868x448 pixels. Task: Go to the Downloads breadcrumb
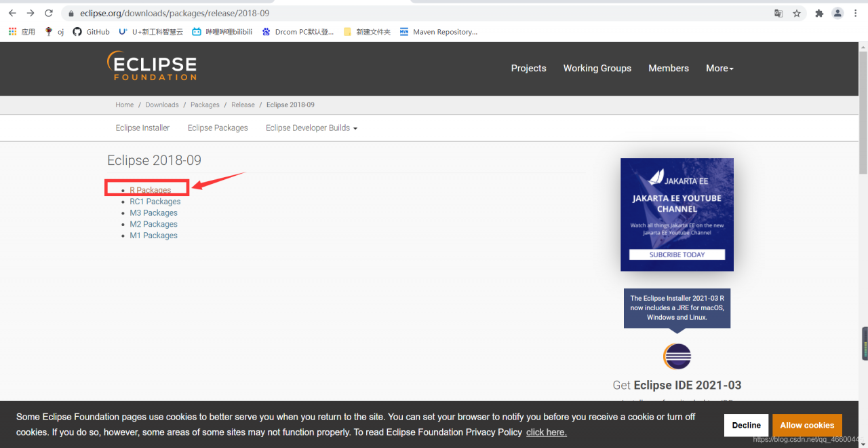pos(162,105)
